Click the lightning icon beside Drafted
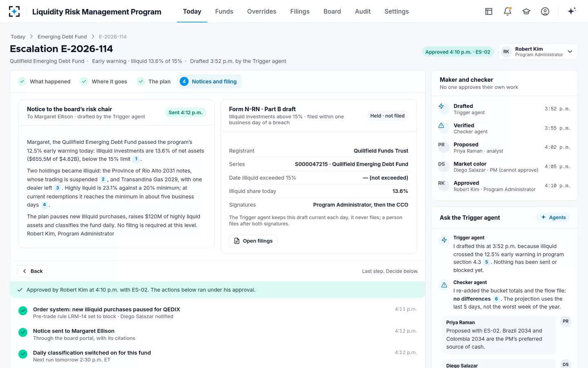 click(x=441, y=106)
